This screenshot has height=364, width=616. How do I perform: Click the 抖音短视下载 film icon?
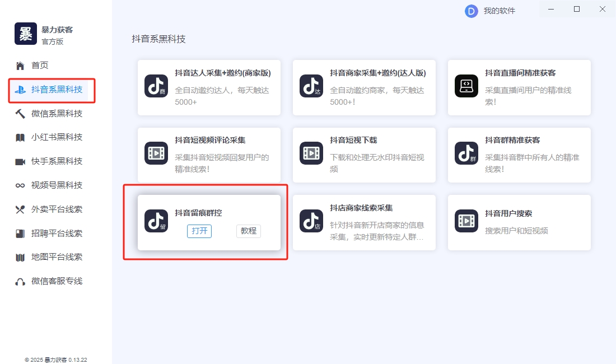(311, 153)
